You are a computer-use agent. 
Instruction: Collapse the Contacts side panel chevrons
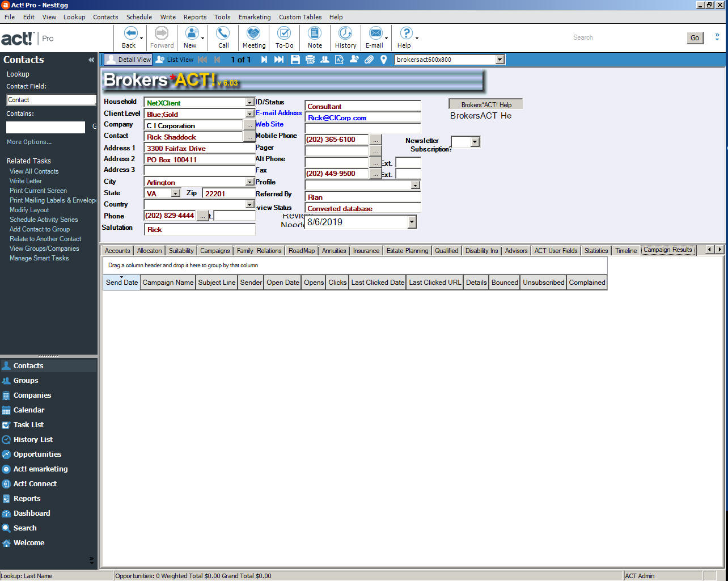[x=91, y=60]
